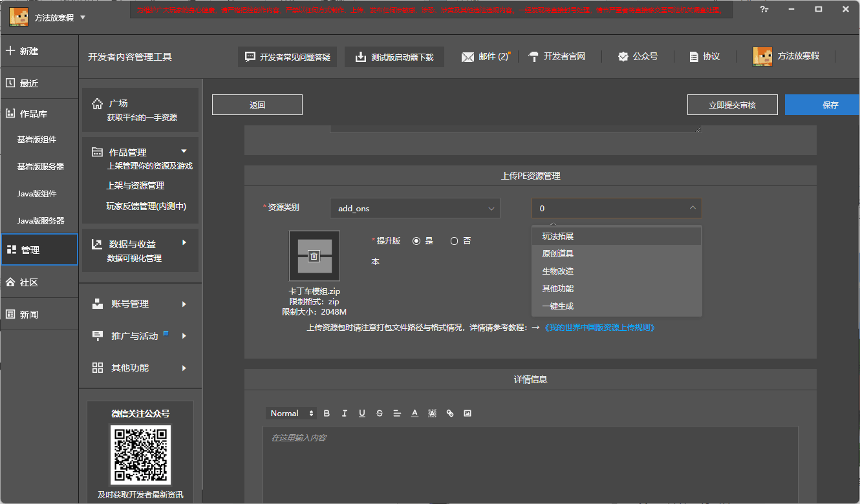Insert an image in the editor
The image size is (860, 504).
[468, 414]
